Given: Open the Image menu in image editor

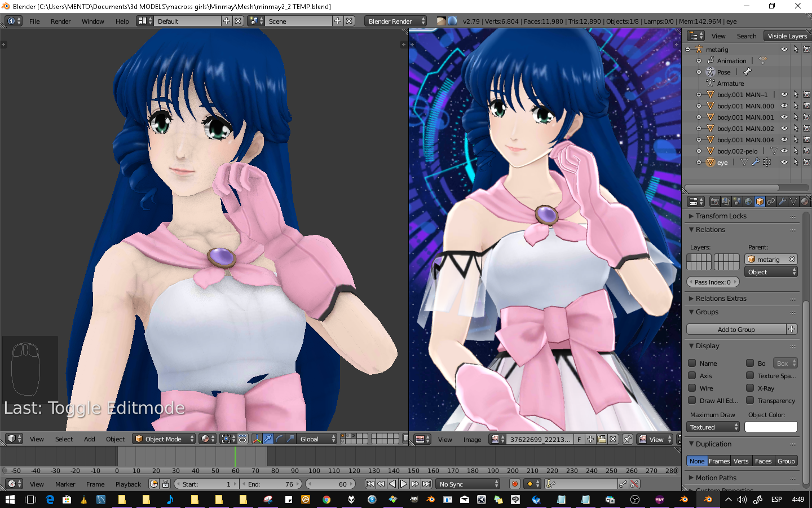Looking at the screenshot, I should (x=472, y=439).
